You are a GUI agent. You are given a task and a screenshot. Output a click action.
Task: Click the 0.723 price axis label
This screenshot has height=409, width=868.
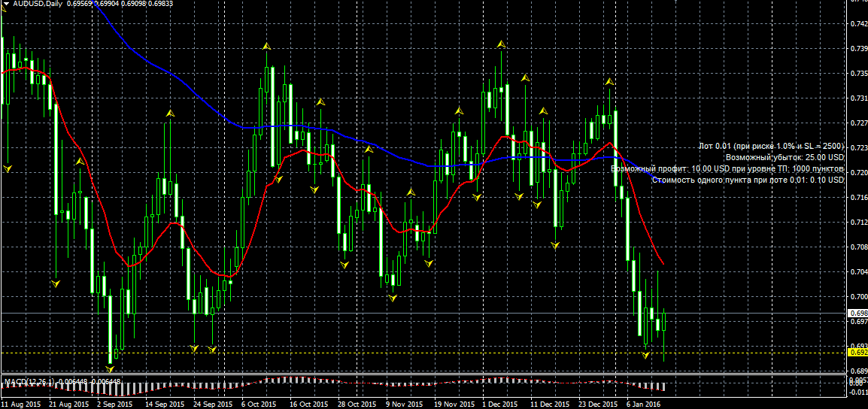tap(858, 148)
